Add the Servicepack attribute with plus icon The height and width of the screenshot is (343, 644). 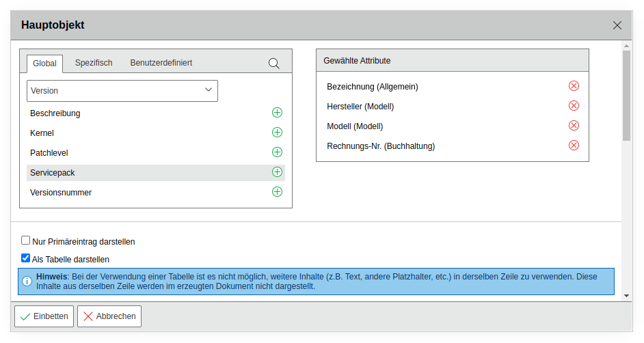[x=277, y=172]
